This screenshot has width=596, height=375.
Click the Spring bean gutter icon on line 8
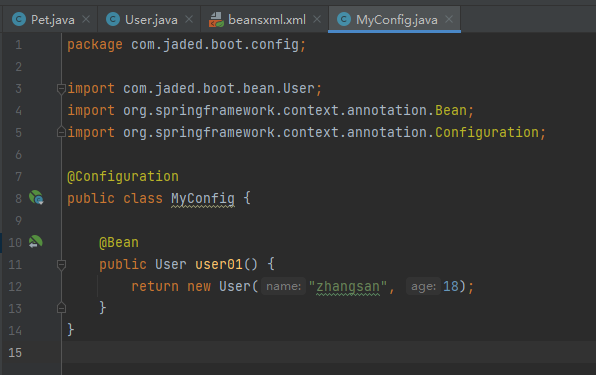[x=36, y=198]
